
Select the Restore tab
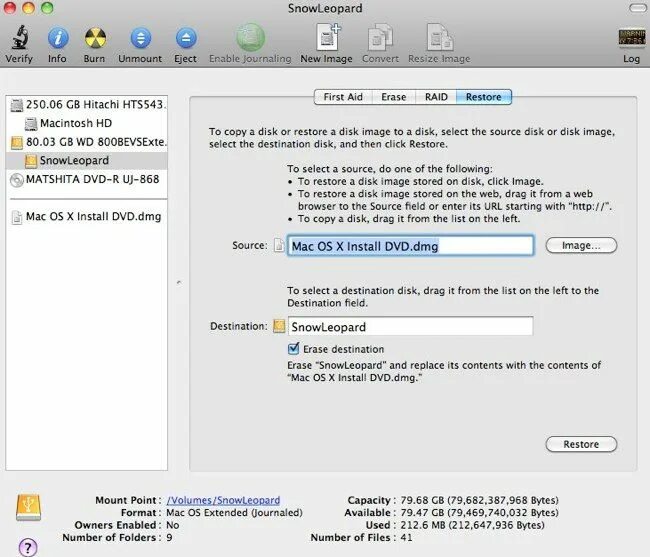point(484,97)
